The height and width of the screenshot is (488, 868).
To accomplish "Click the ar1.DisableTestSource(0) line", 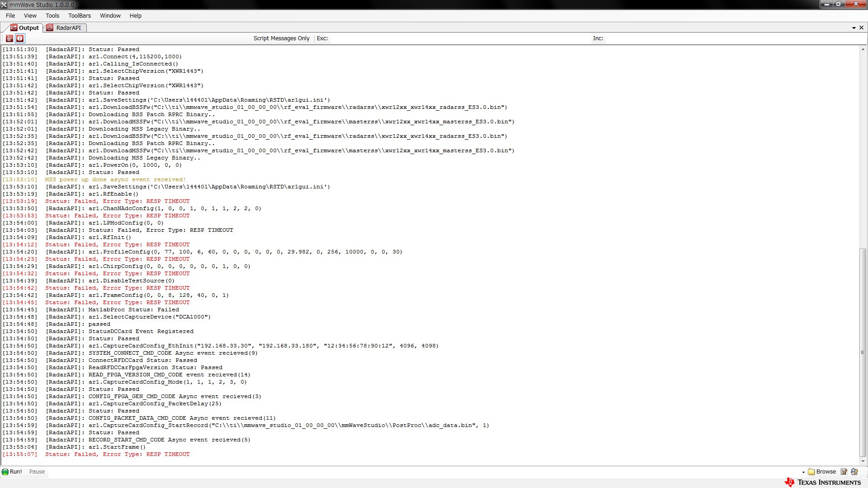I will [88, 281].
